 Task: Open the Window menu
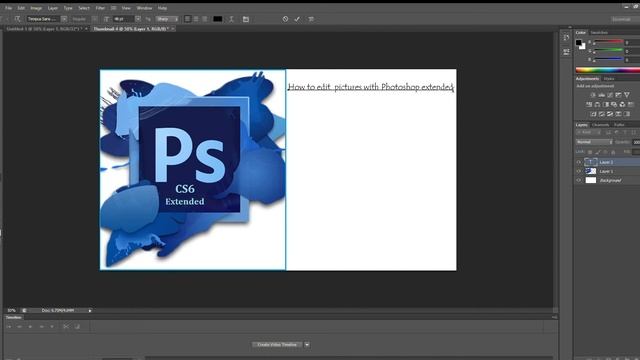pyautogui.click(x=144, y=8)
